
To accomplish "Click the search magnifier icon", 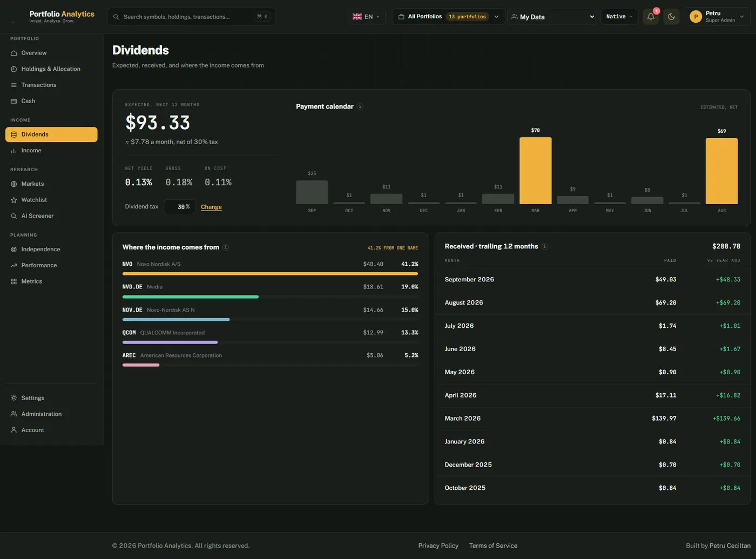I will 116,17.
